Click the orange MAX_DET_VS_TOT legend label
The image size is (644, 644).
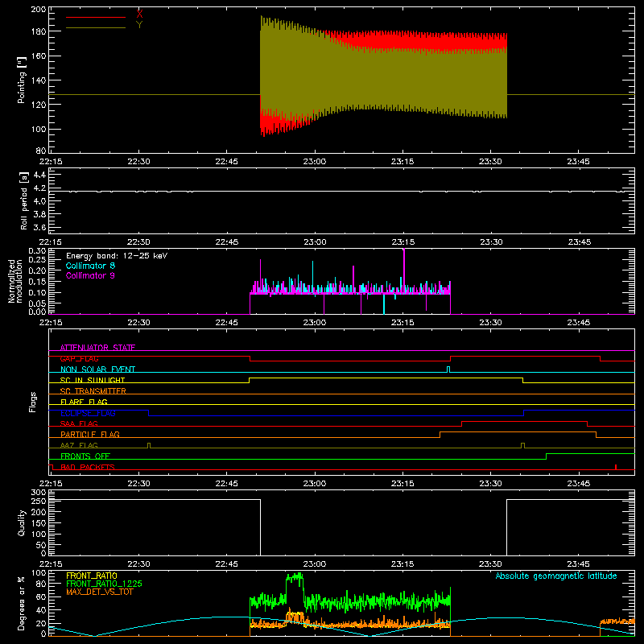tap(100, 592)
